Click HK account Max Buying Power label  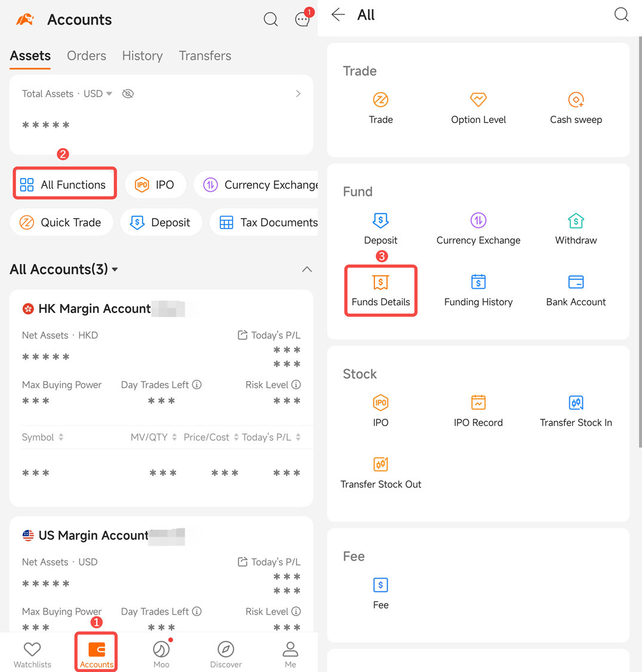(x=62, y=385)
